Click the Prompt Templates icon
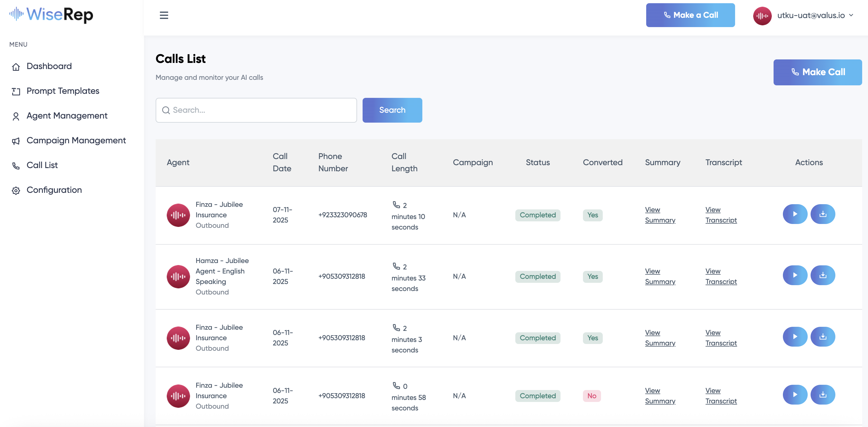Screen dimensions: 868x427 pyautogui.click(x=16, y=91)
